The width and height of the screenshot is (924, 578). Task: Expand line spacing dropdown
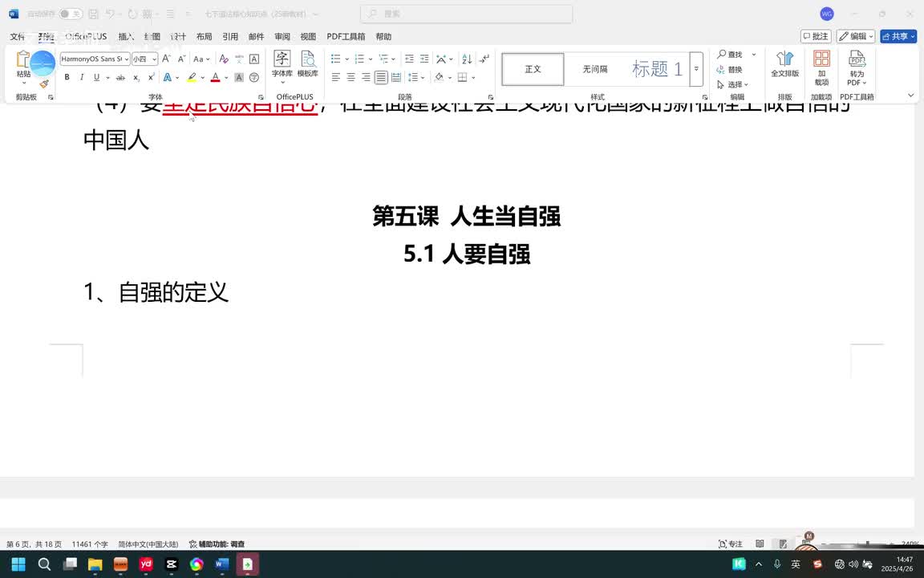[423, 77]
